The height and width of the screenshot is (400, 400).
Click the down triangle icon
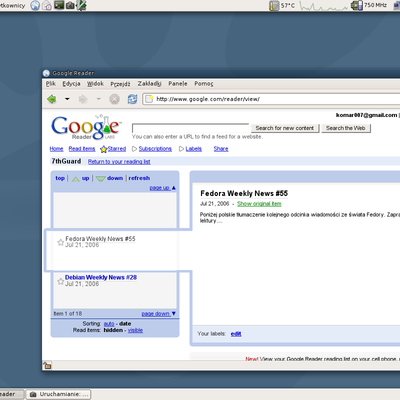click(101, 179)
